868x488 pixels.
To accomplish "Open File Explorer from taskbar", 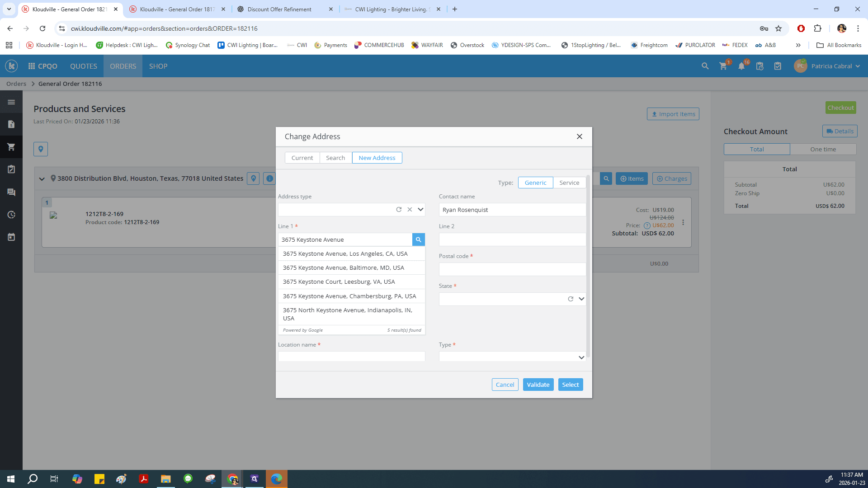I will point(165,479).
